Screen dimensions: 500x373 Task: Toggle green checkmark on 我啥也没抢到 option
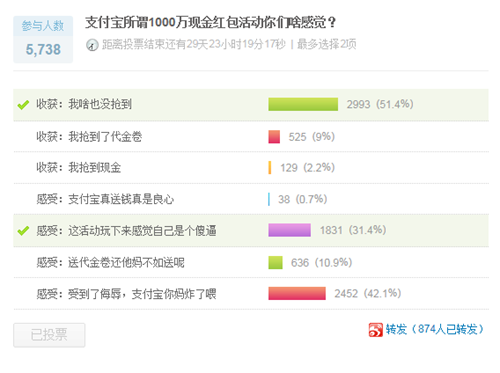[23, 105]
